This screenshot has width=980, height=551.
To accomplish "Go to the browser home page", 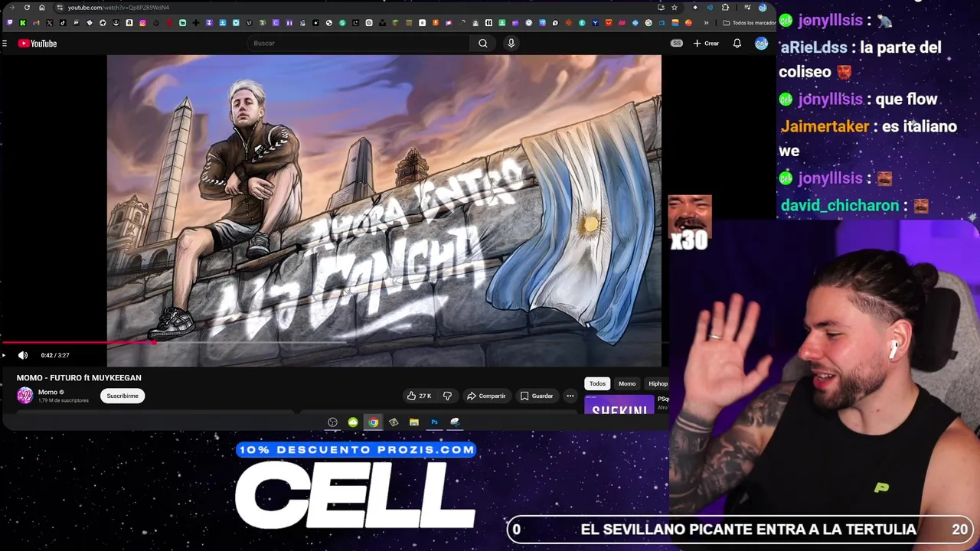I will 41,8.
